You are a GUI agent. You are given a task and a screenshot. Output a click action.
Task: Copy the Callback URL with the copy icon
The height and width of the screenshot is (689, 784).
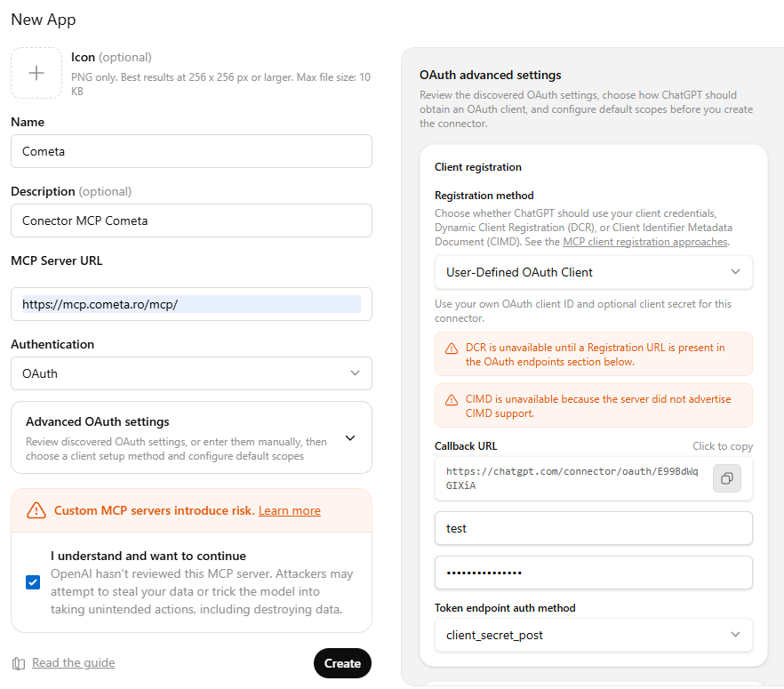pyautogui.click(x=726, y=478)
